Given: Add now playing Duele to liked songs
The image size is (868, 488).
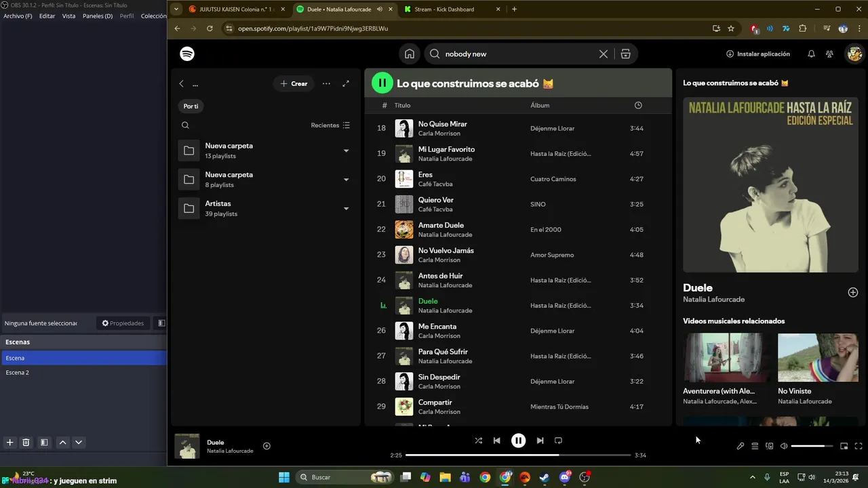Looking at the screenshot, I should [x=267, y=446].
